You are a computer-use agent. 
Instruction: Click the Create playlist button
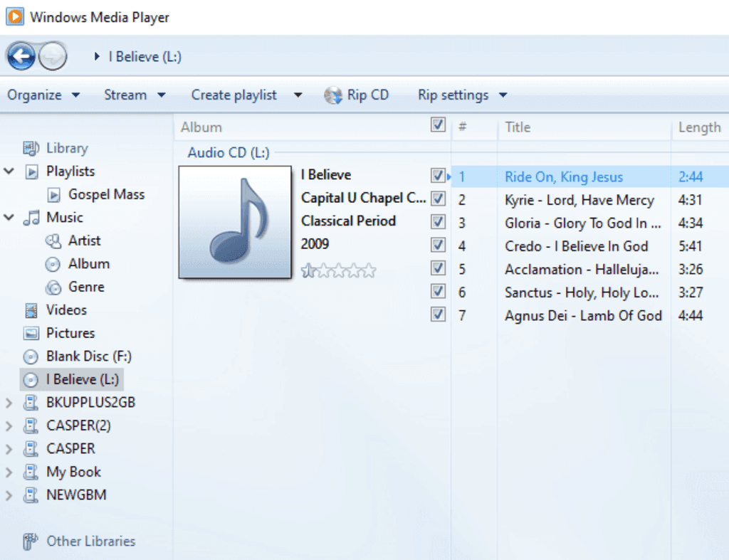click(234, 95)
